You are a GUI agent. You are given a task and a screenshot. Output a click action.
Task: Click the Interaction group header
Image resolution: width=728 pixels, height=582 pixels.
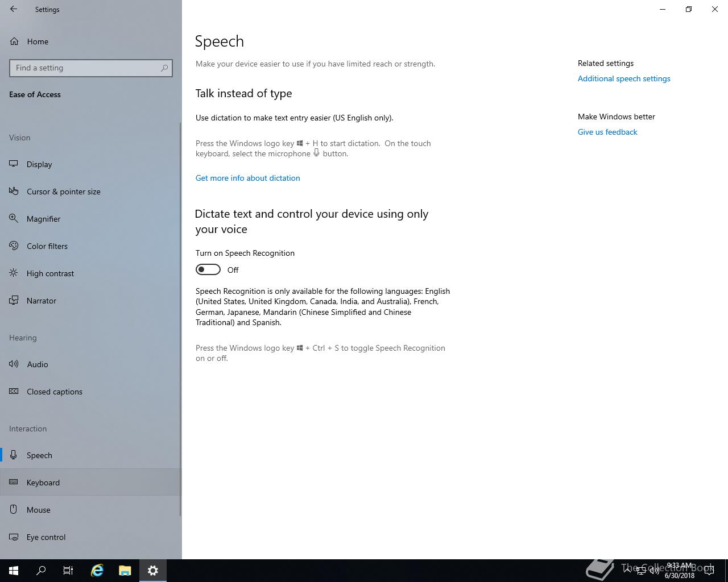tap(28, 429)
